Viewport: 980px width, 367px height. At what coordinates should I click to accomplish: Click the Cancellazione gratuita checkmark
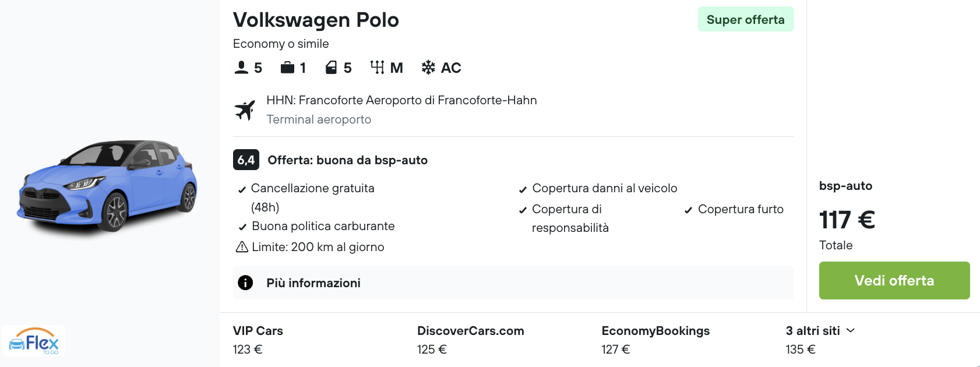[x=242, y=189]
